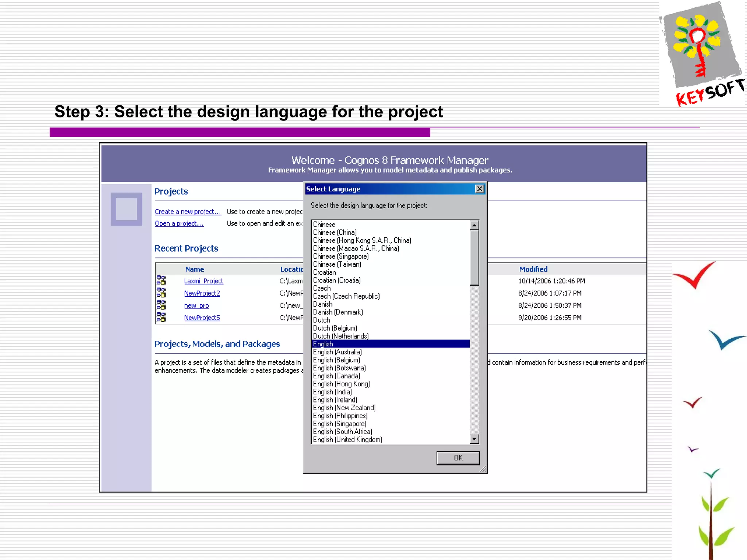This screenshot has width=747, height=560.
Task: Click the Modified column header
Action: point(533,269)
